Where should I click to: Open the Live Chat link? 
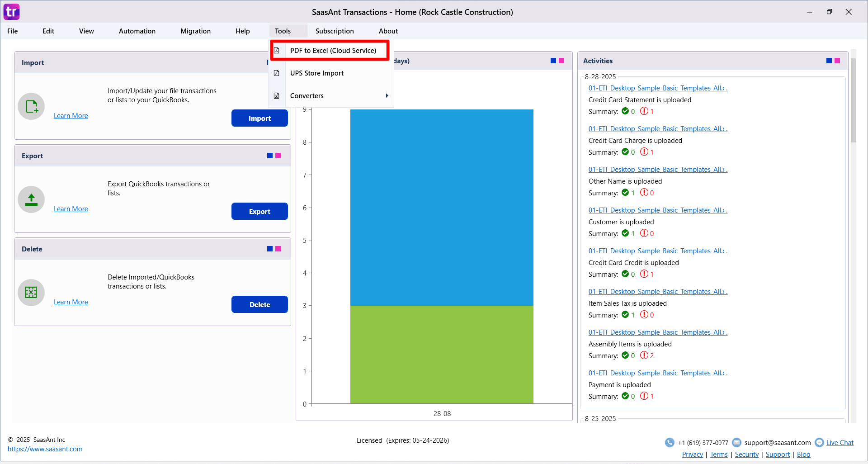[840, 443]
